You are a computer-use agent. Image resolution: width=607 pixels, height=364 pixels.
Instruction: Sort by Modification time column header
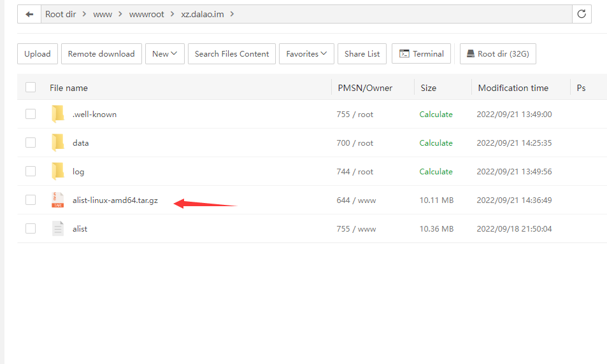(513, 88)
